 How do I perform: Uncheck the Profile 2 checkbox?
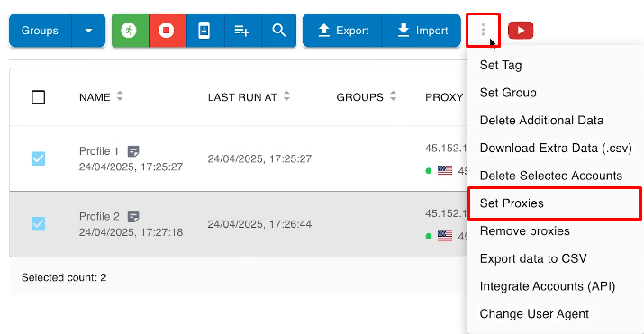tap(38, 223)
